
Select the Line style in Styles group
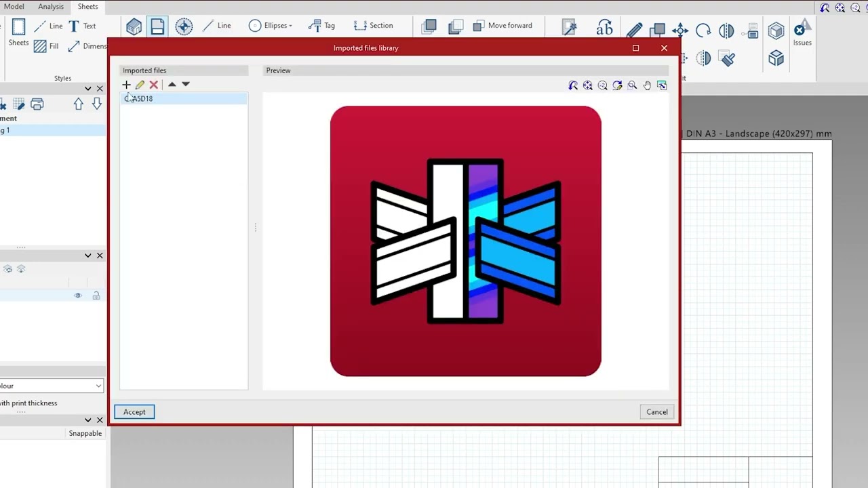pos(48,26)
